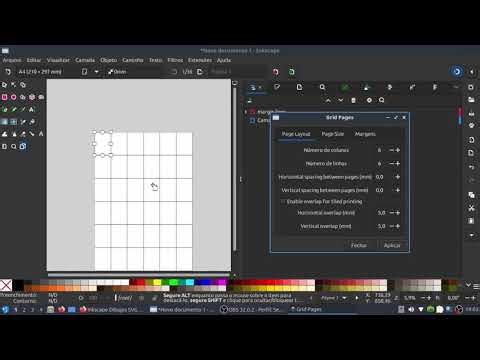
Task: Select the Gradient tool
Action: tap(4, 122)
